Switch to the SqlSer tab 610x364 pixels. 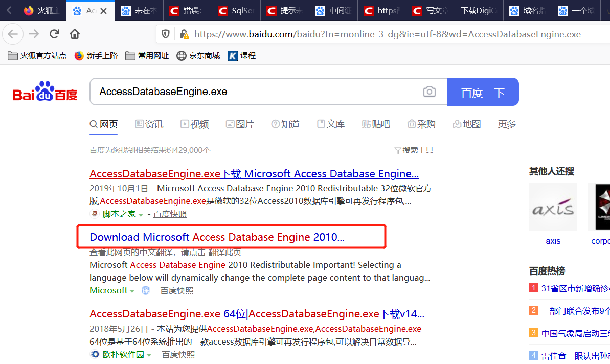(x=236, y=11)
